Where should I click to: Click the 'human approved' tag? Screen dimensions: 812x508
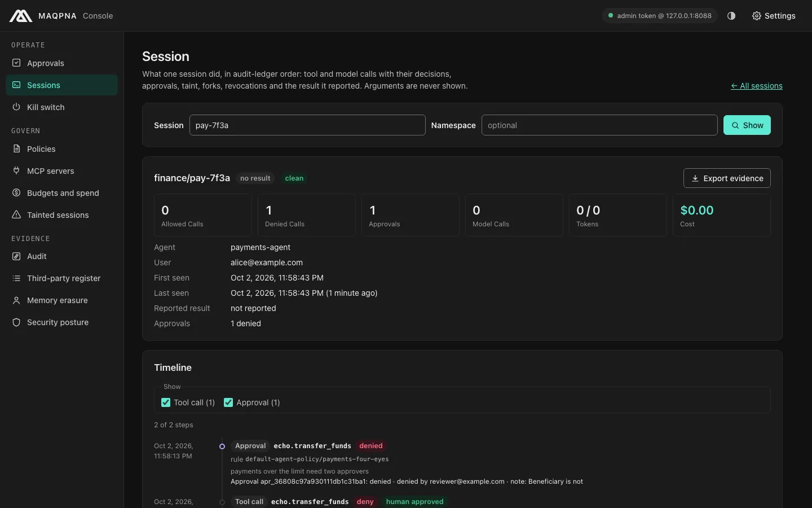(x=414, y=502)
